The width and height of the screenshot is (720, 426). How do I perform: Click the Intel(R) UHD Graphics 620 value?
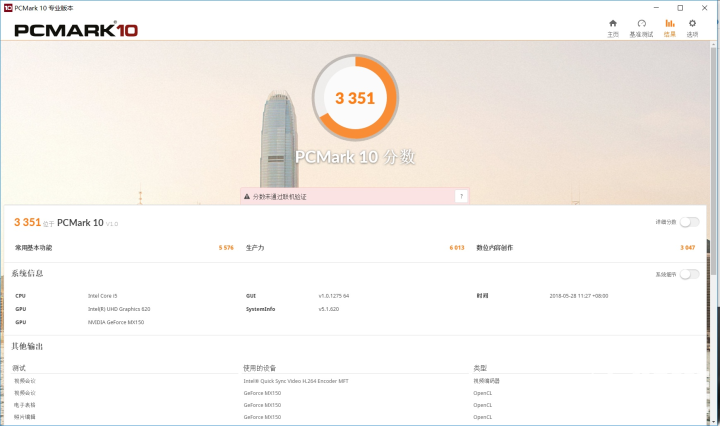point(119,309)
